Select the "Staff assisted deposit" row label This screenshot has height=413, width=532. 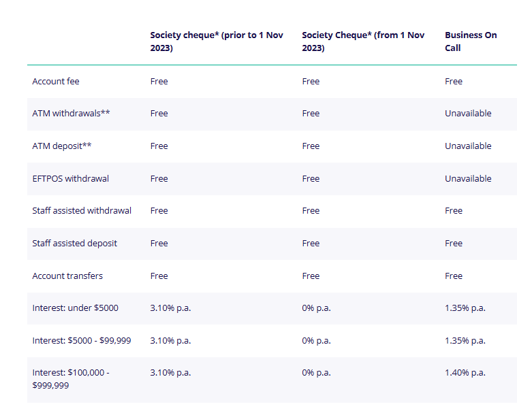pos(75,244)
